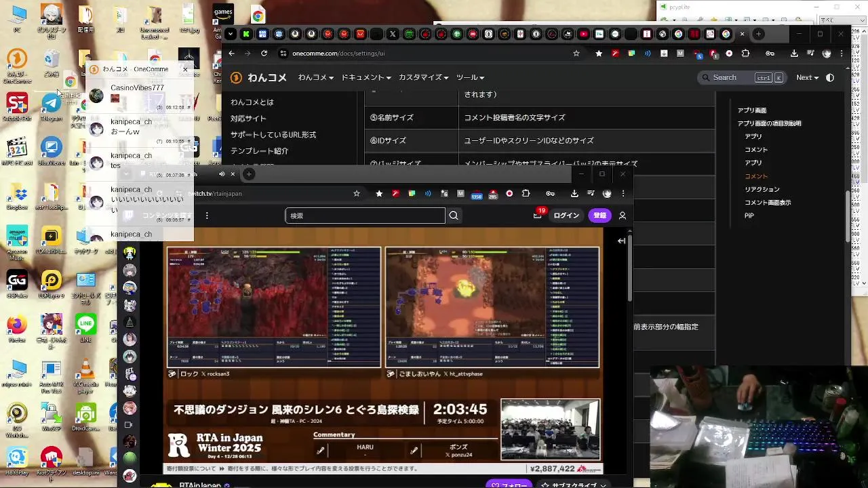Open a new tab in the Twitch browser window

point(249,174)
